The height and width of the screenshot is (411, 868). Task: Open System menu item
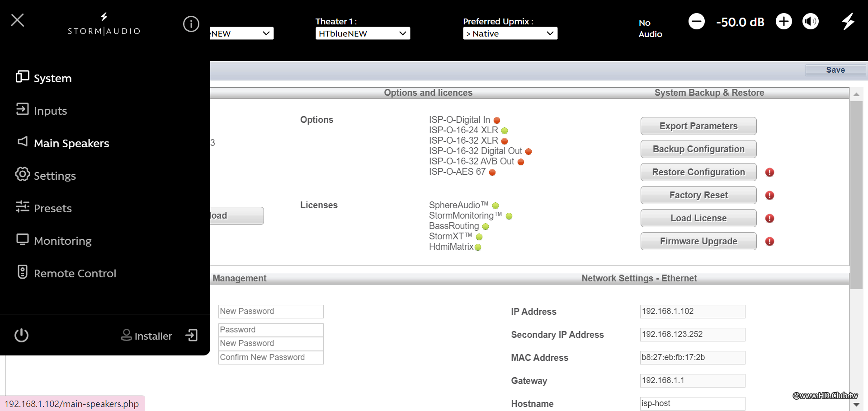coord(52,78)
